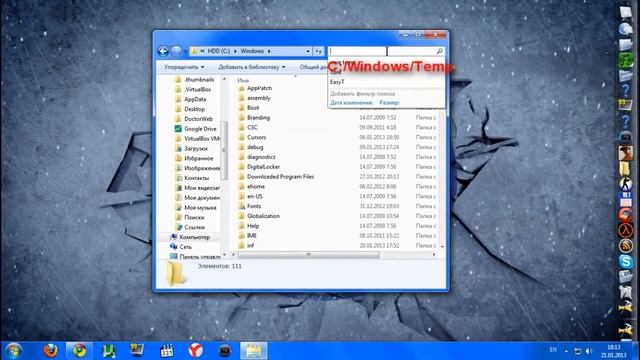Expand the arrow after Windows breadcrumb
The width and height of the screenshot is (640, 360).
coord(269,51)
